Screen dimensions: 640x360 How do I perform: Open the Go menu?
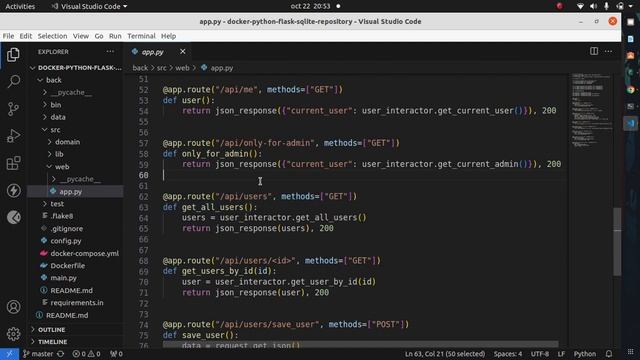(99, 36)
